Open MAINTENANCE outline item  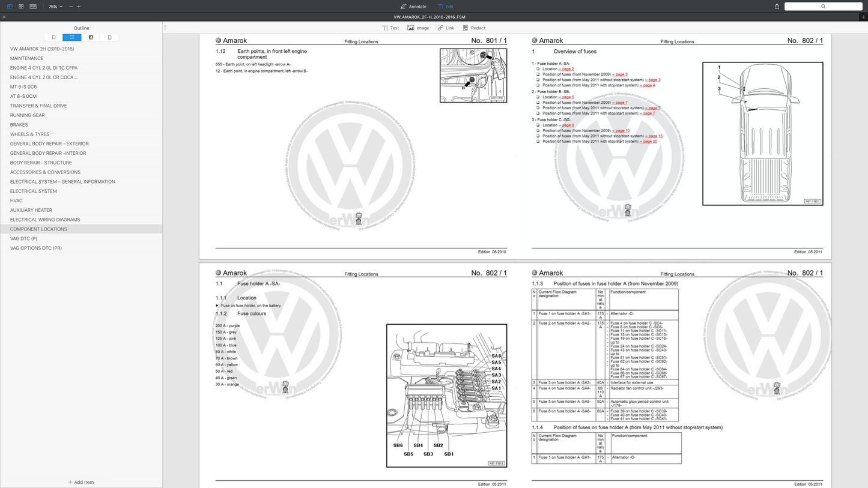[x=26, y=58]
